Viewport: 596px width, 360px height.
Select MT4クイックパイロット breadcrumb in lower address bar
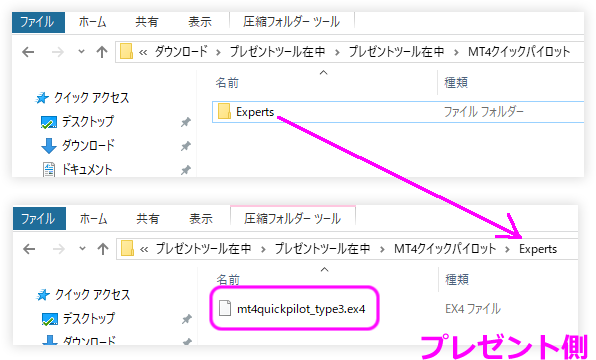pyautogui.click(x=445, y=249)
